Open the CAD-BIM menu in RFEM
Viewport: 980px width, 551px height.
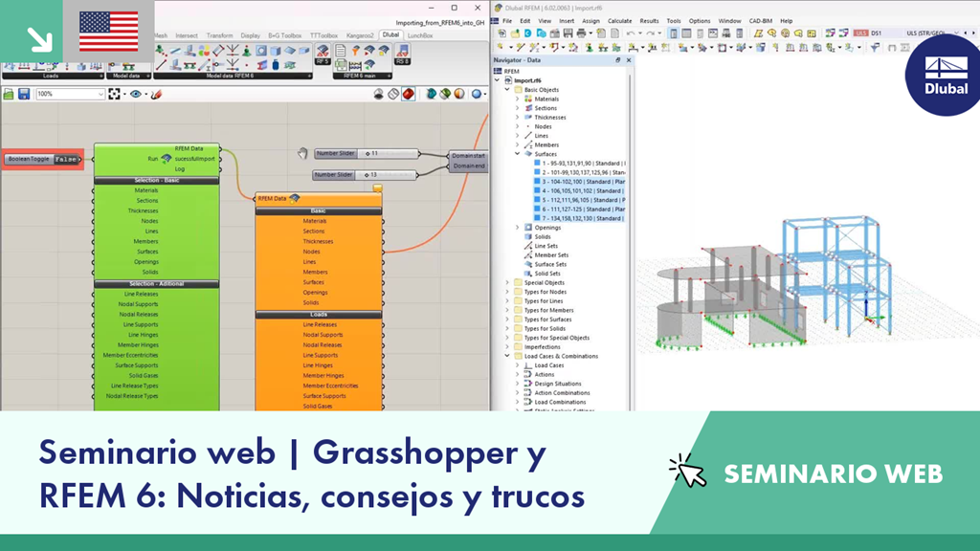tap(760, 21)
